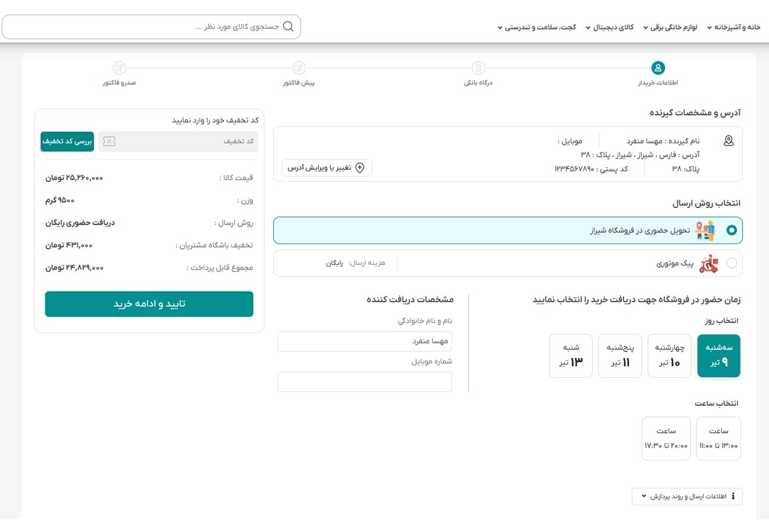Expand اطلاعات ارسال و روند پردازش section
Screen dimensions: 769x532
click(687, 497)
